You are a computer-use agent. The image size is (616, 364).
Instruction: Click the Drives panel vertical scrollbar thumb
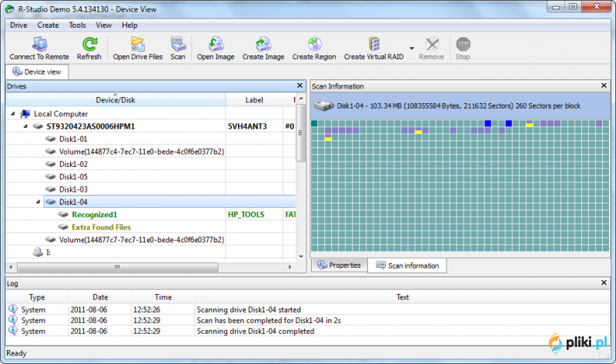300,132
